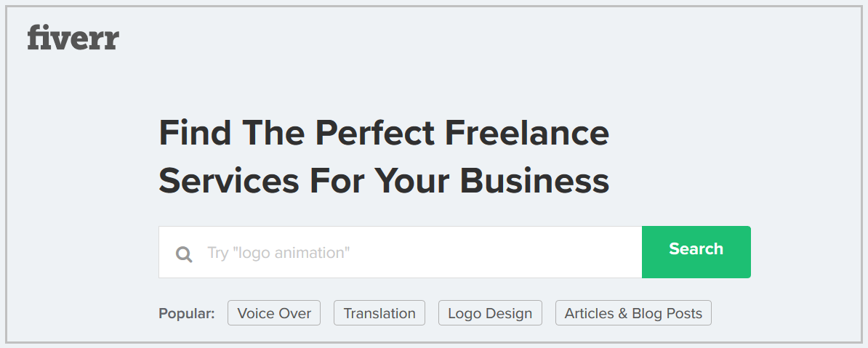Click the "Try" placeholder word in search
This screenshot has height=348, width=868.
coord(218,253)
